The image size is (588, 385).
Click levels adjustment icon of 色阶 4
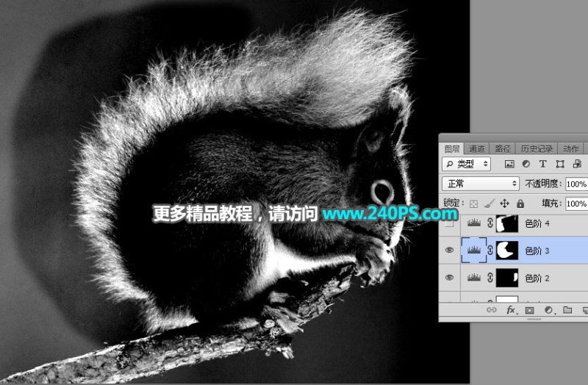click(x=474, y=223)
